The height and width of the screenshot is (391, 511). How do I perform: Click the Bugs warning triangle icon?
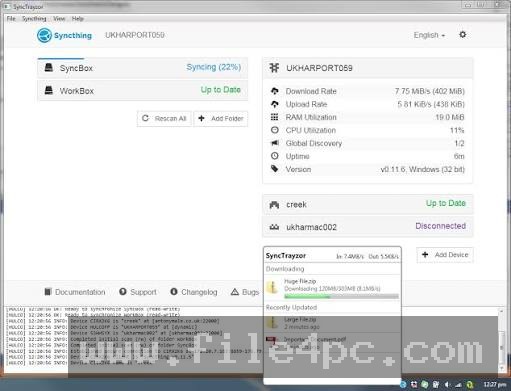[235, 292]
